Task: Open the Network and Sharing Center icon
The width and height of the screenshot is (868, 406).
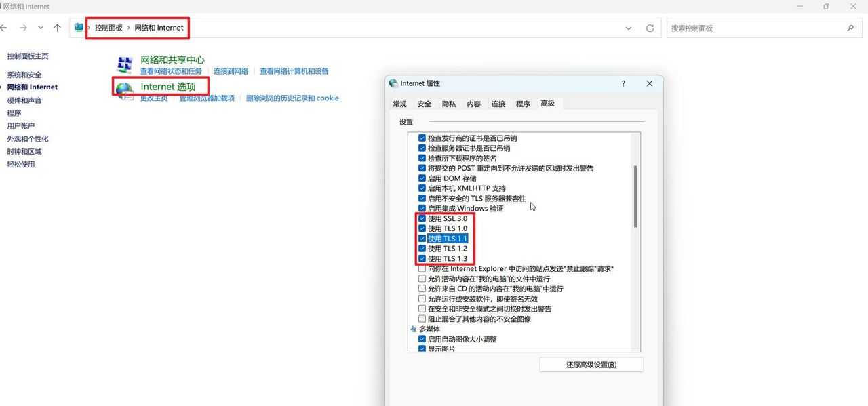Action: tap(124, 65)
